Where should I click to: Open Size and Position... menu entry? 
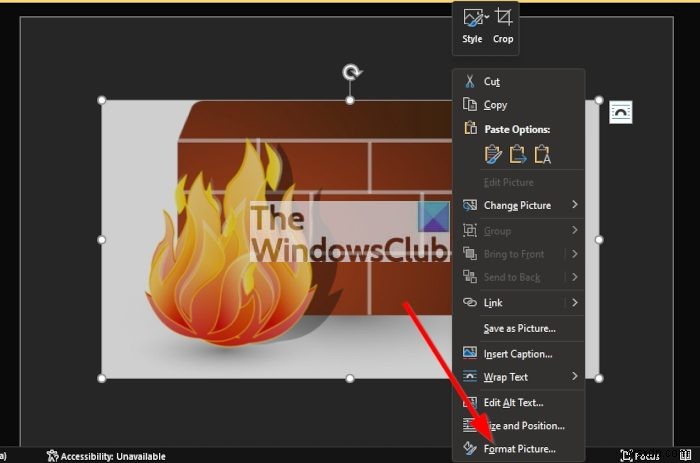point(519,425)
